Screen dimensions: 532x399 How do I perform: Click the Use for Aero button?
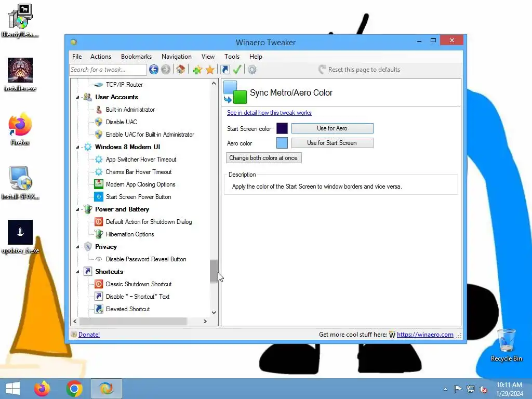[332, 128]
